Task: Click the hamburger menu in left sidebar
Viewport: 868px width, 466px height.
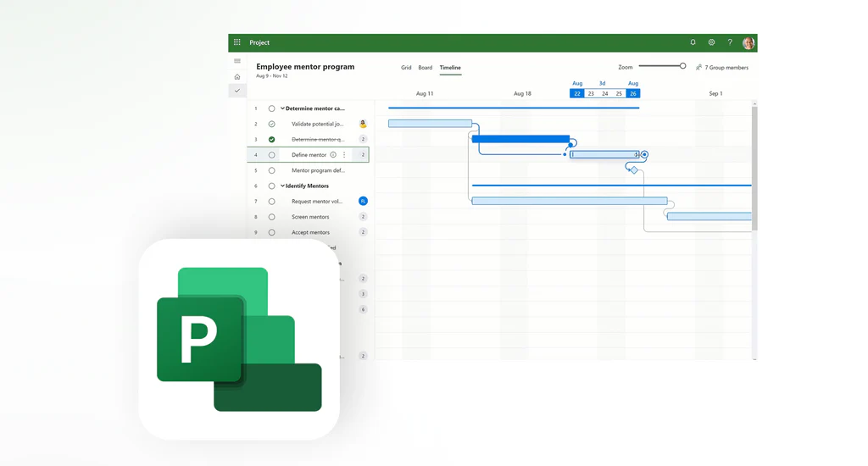Action: [237, 61]
